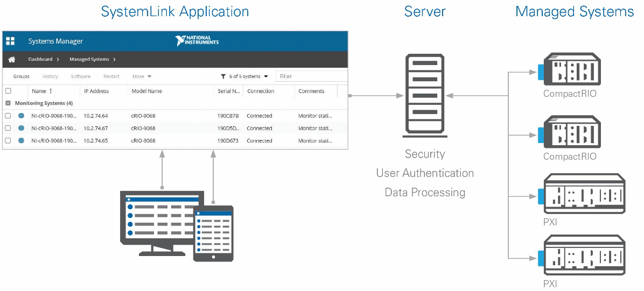This screenshot has width=644, height=291.
Task: Select checkbox for row 10.2.74.65
Action: (8, 140)
